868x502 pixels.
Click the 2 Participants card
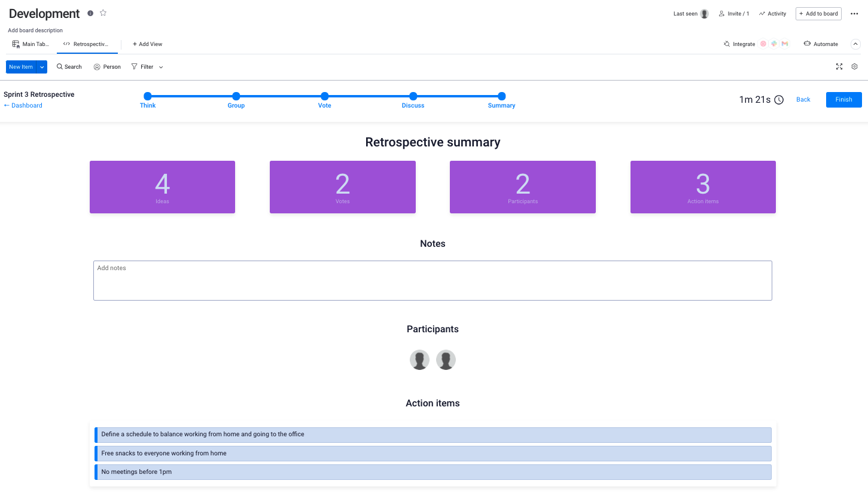pos(523,187)
